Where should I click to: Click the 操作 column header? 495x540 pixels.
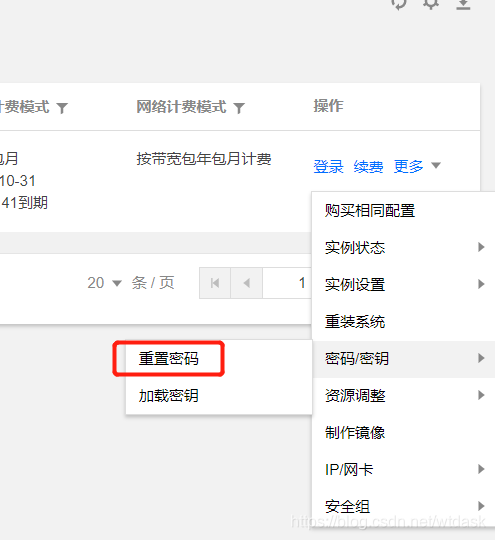pos(328,106)
